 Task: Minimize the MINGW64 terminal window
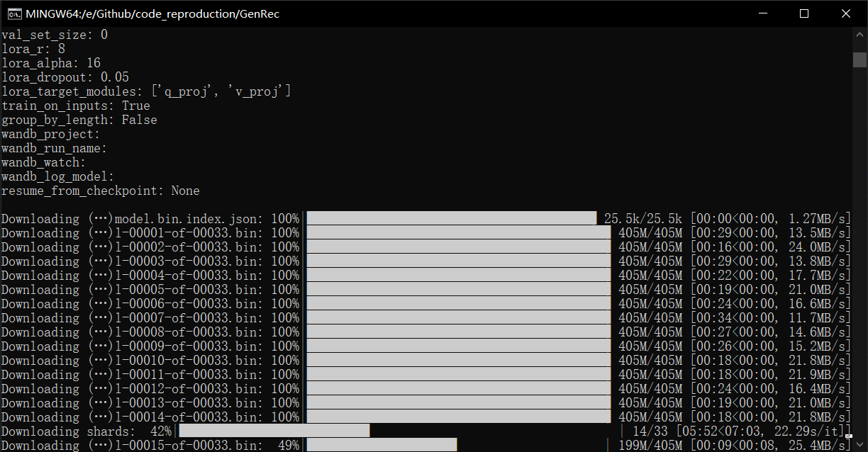762,13
